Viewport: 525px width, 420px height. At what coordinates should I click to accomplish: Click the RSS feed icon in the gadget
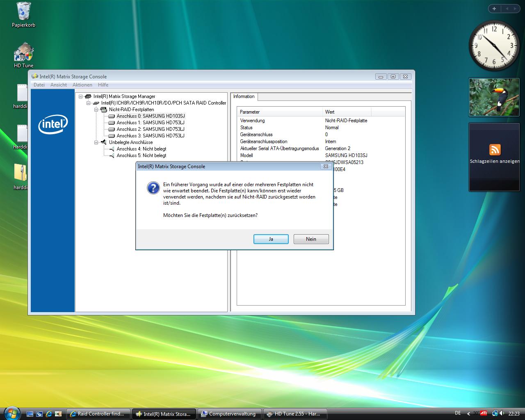tap(495, 150)
